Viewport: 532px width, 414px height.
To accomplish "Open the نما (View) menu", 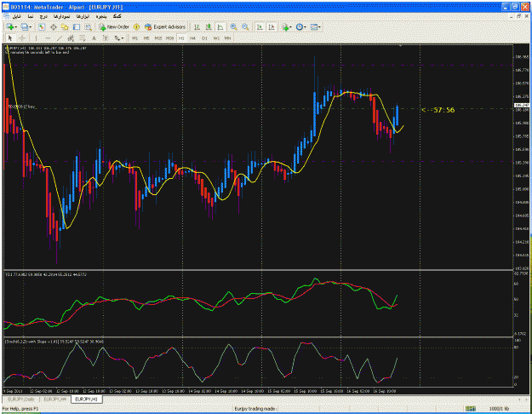I will pos(31,16).
